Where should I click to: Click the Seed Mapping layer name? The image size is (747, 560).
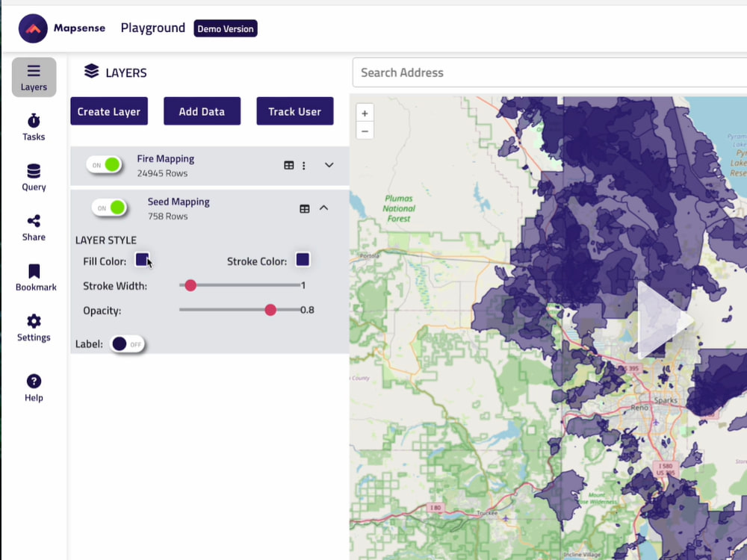point(179,202)
